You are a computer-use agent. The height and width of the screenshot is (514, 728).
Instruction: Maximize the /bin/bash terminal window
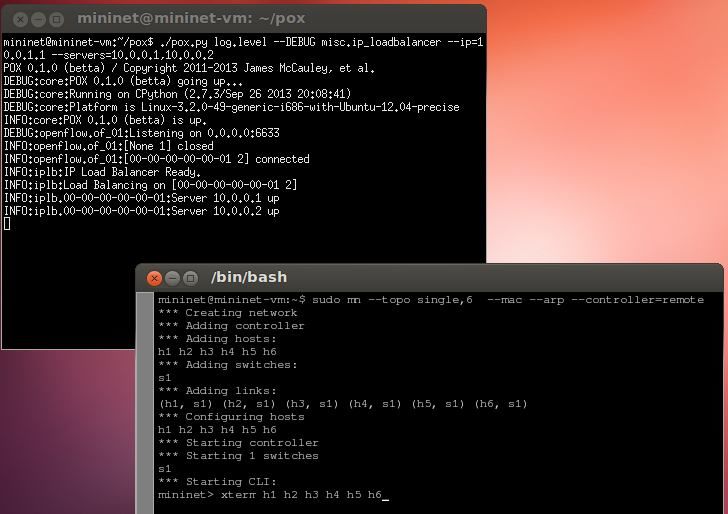(190, 278)
